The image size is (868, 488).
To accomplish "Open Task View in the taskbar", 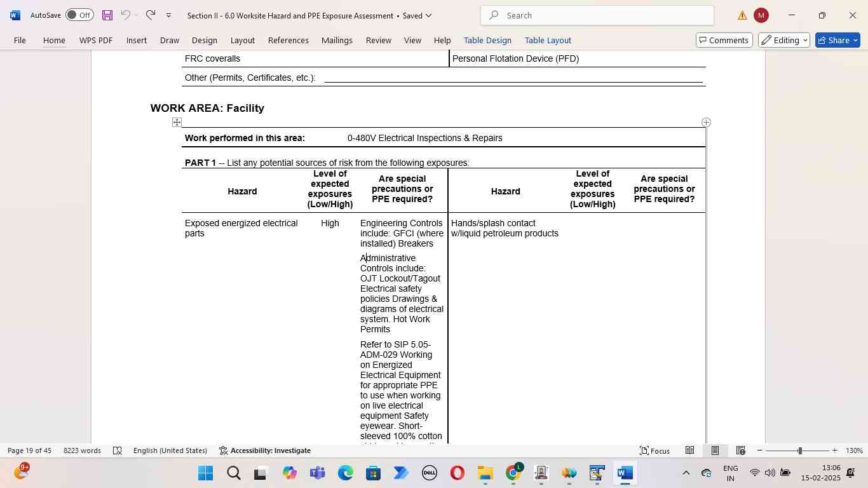I will (x=261, y=473).
